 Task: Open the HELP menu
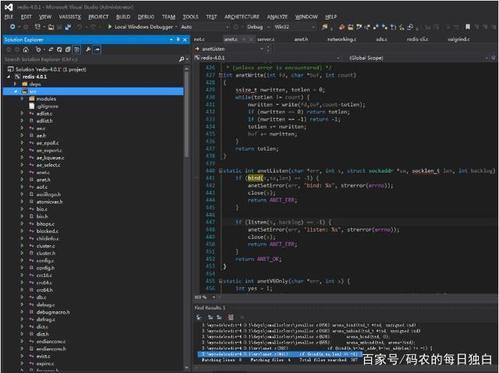[331, 17]
